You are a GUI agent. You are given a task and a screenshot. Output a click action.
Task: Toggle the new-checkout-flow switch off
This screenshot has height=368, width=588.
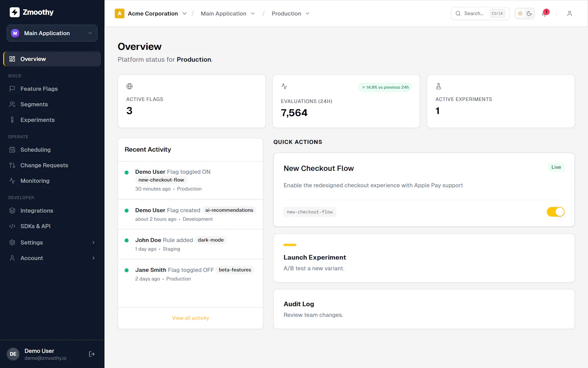(x=555, y=212)
